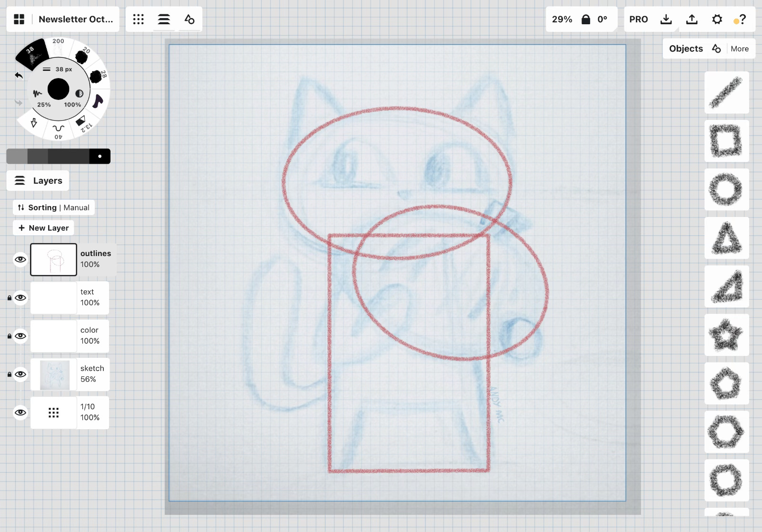Choose the line object shape

[726, 93]
